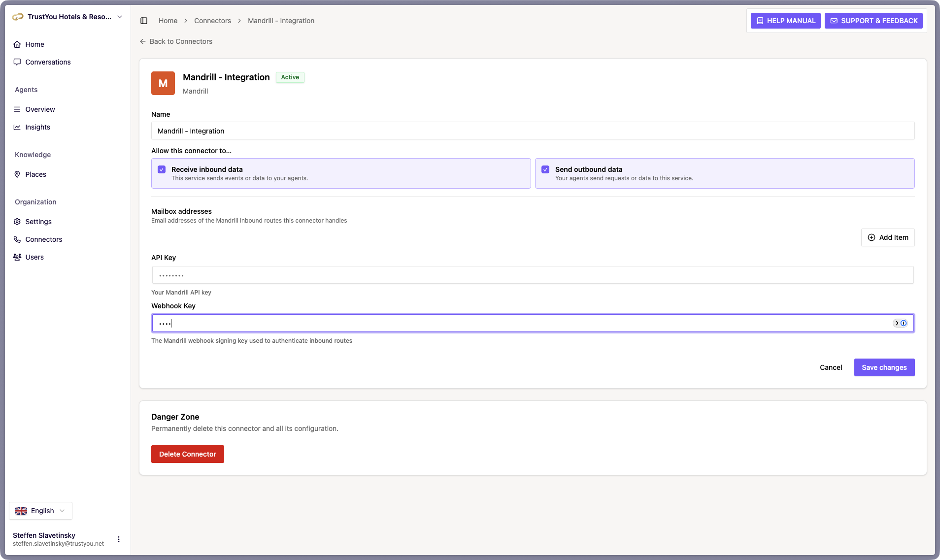Click the Active status badge
This screenshot has height=560, width=940.
[x=290, y=77]
